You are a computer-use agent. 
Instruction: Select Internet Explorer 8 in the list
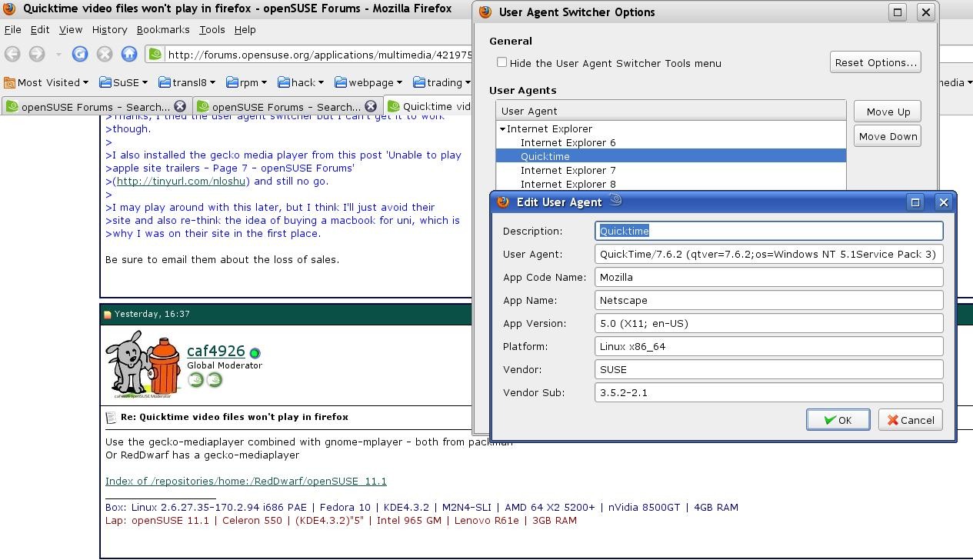tap(568, 184)
